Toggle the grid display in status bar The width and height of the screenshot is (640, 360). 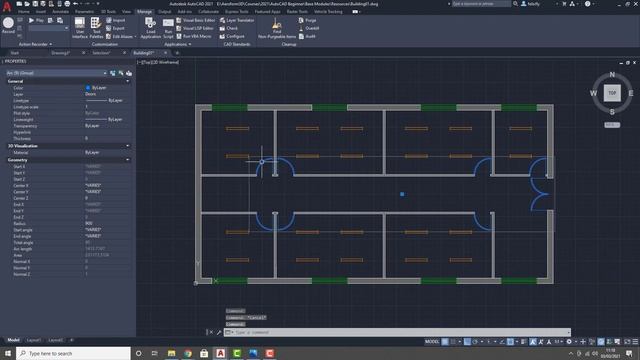pyautogui.click(x=445, y=342)
